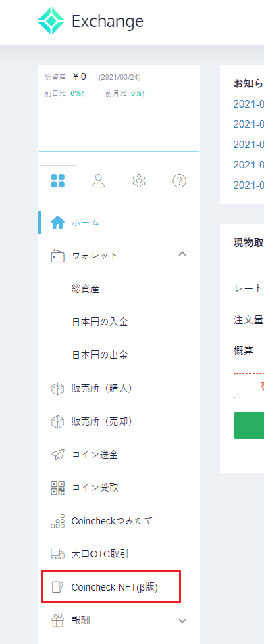Click the NFT cards icon

[x=58, y=587]
